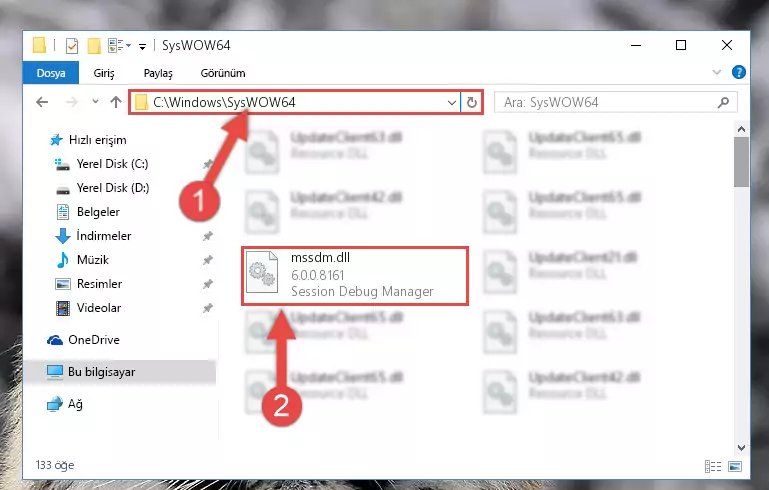Click the properties checkmark icon in title bar
769x490 pixels.
click(x=72, y=46)
